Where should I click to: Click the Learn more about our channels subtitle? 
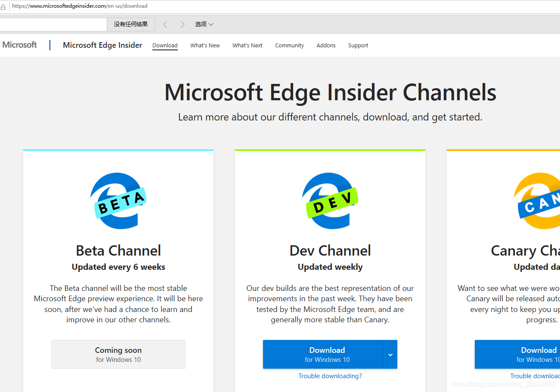[x=330, y=117]
